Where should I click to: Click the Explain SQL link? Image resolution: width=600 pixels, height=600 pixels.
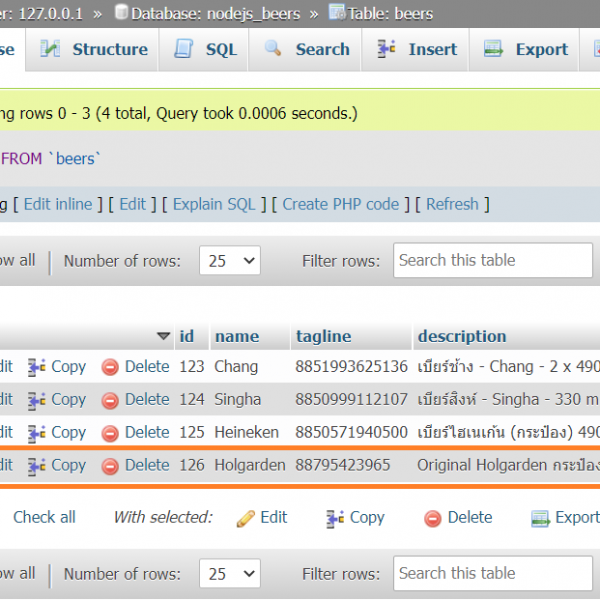coord(214,204)
